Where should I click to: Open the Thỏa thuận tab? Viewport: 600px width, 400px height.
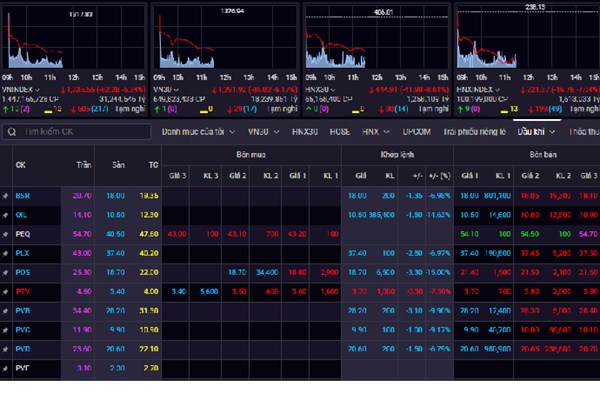point(584,132)
